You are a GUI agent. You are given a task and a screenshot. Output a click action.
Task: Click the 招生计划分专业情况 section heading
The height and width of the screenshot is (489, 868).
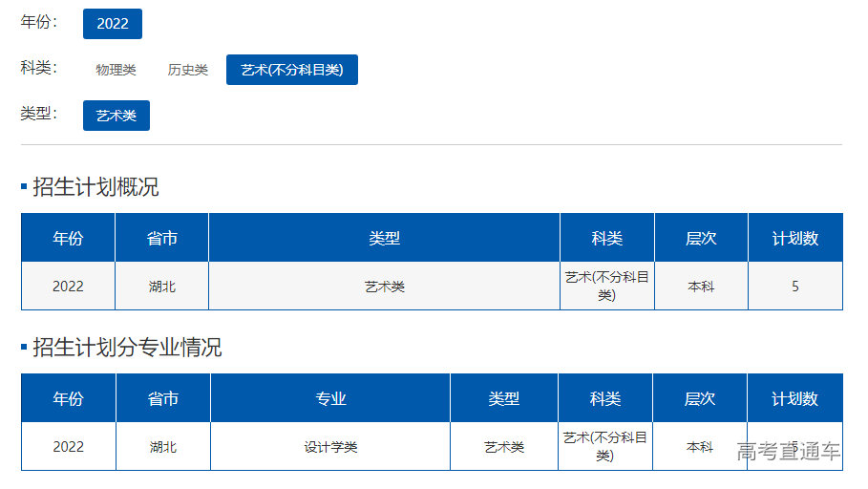click(127, 348)
